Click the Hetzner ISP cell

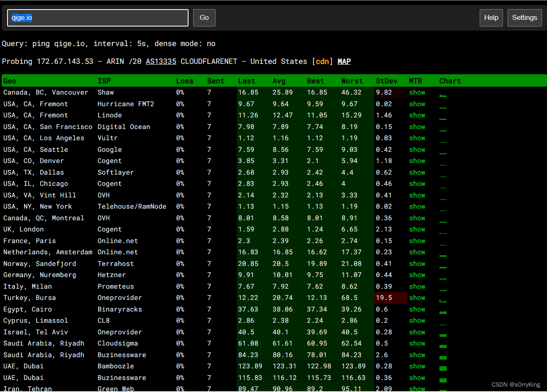point(111,275)
